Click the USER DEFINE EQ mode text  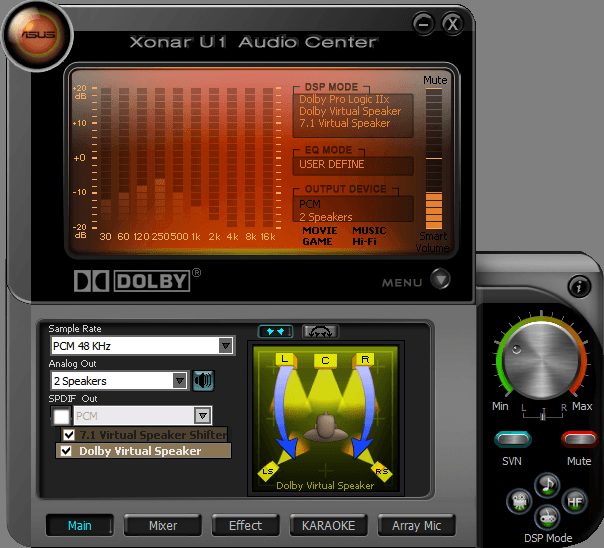coord(332,164)
